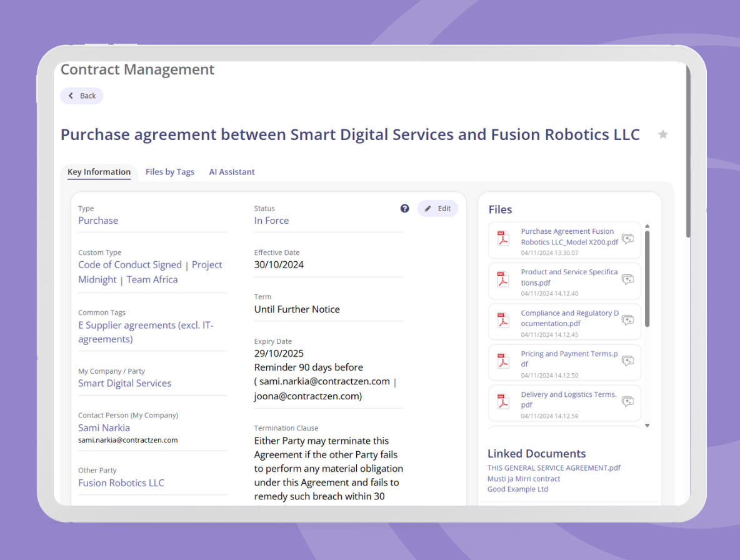Click PDF icon of Delivery and Logistics Terms
This screenshot has height=560, width=740.
[x=503, y=402]
